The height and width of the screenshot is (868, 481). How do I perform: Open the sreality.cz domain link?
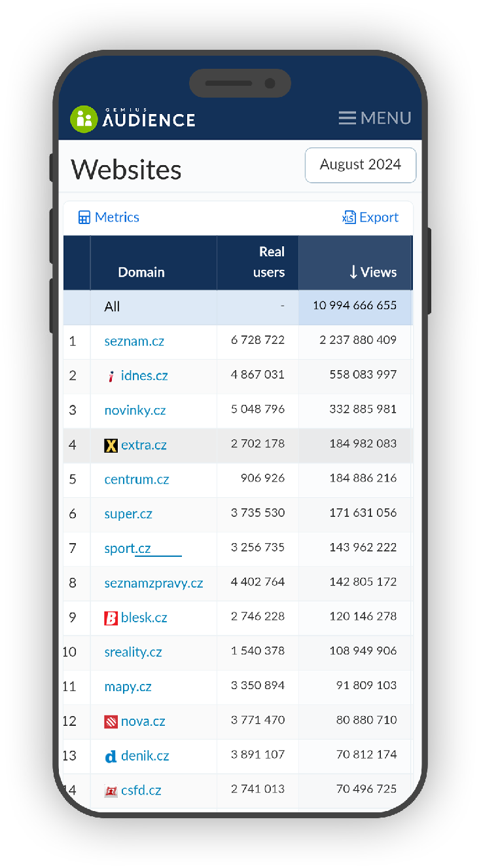tap(133, 652)
